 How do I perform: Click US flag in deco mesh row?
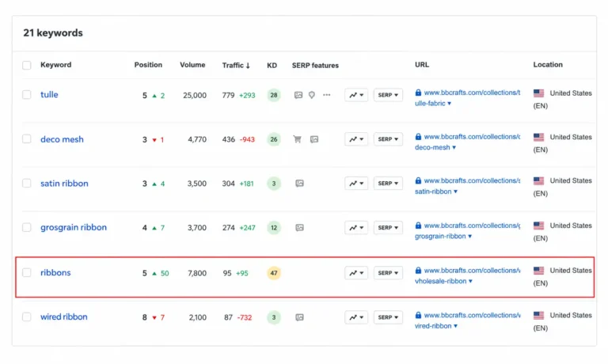[x=538, y=137]
